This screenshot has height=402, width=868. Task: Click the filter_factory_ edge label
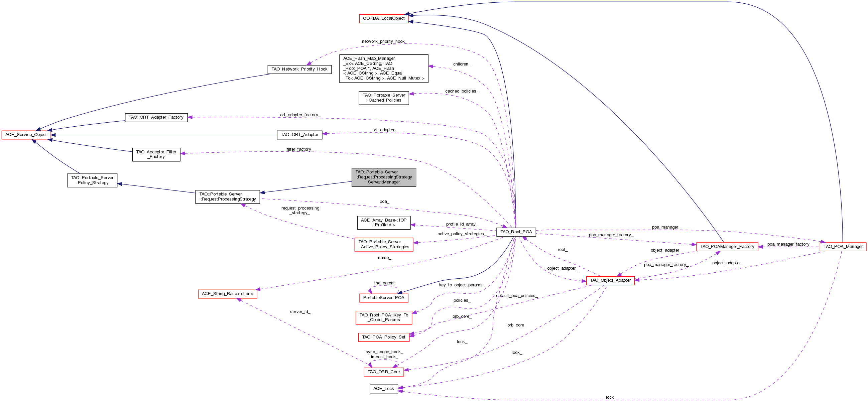coord(300,149)
